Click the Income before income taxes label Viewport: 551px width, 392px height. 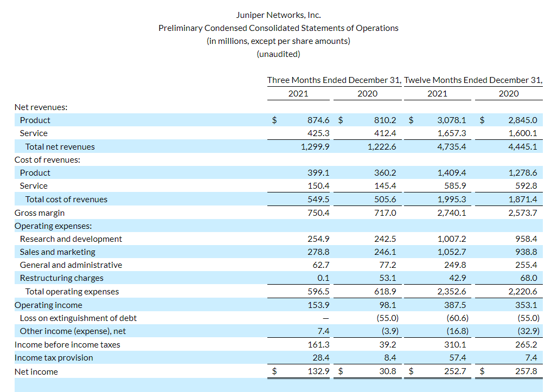[x=67, y=345]
